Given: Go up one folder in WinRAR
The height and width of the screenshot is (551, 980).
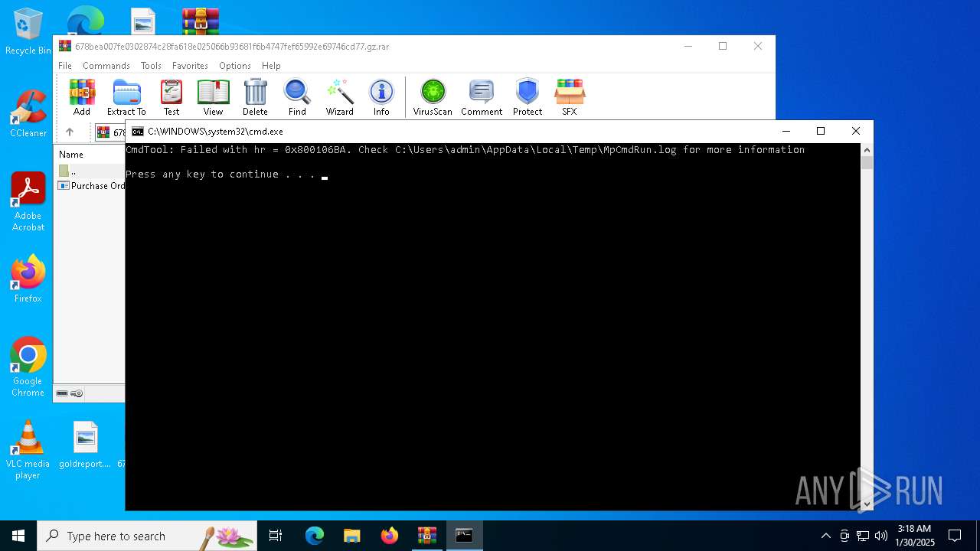Looking at the screenshot, I should point(70,132).
